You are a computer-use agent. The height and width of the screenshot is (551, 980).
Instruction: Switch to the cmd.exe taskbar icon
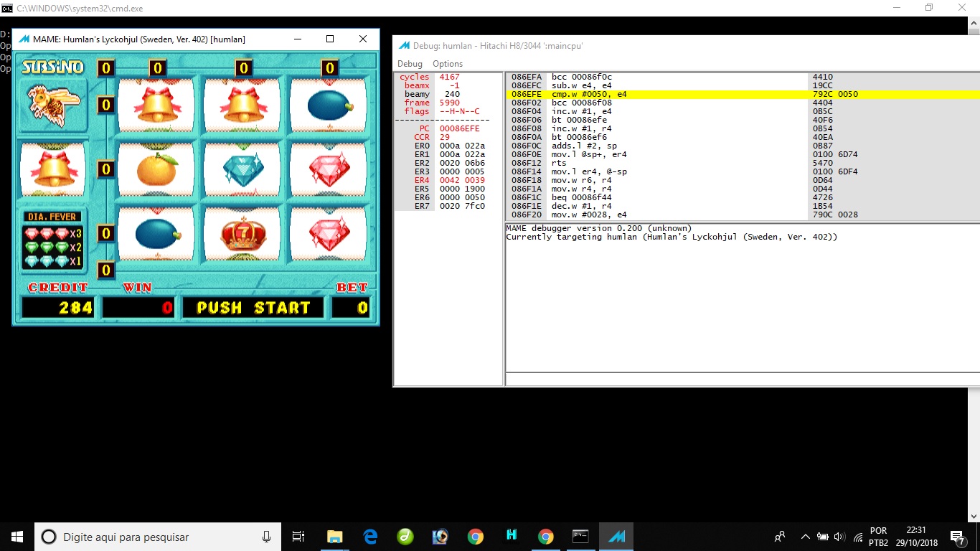(580, 537)
